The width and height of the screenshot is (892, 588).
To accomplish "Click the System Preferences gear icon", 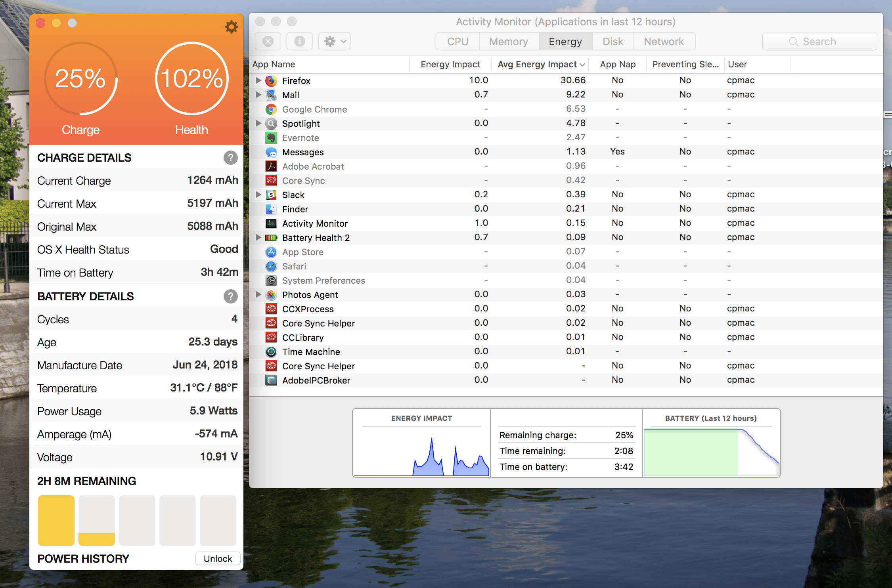I will click(x=271, y=281).
